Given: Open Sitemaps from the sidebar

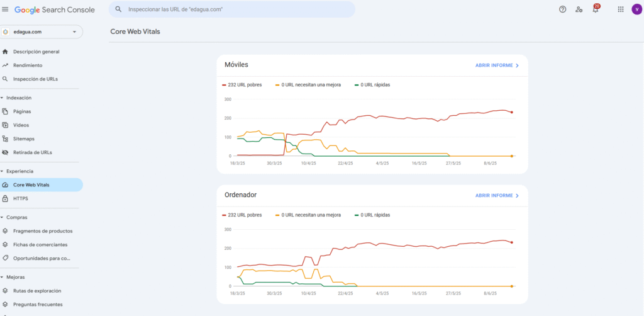Looking at the screenshot, I should (x=24, y=138).
